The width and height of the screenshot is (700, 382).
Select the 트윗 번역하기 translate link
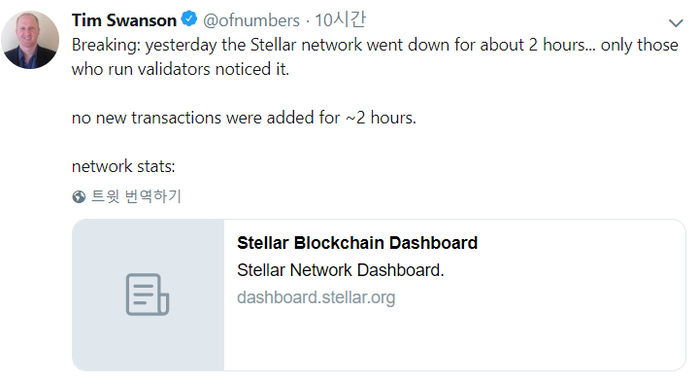(x=136, y=196)
